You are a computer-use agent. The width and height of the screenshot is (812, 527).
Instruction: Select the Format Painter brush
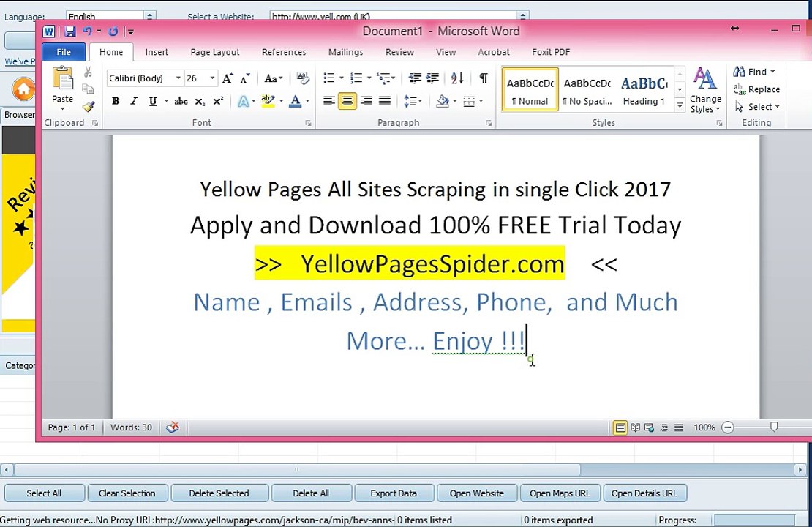pos(88,107)
